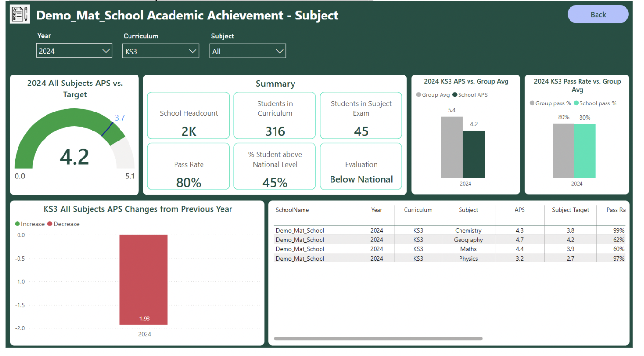Screen dimensions: 644x356
Task: Click the Increase legend item
Action: (x=30, y=224)
